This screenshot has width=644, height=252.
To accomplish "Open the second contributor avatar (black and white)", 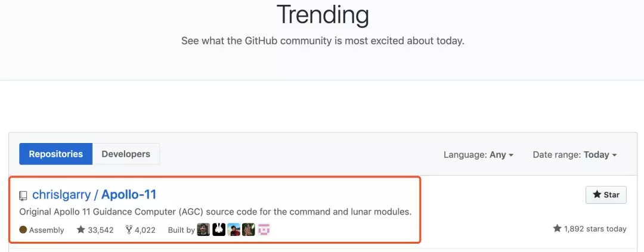I will [x=219, y=229].
